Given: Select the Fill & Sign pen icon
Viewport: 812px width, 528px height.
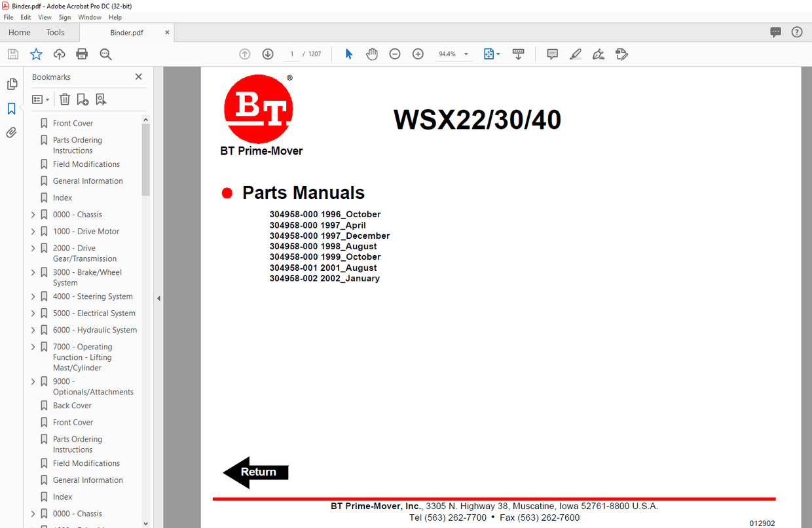Looking at the screenshot, I should click(598, 54).
